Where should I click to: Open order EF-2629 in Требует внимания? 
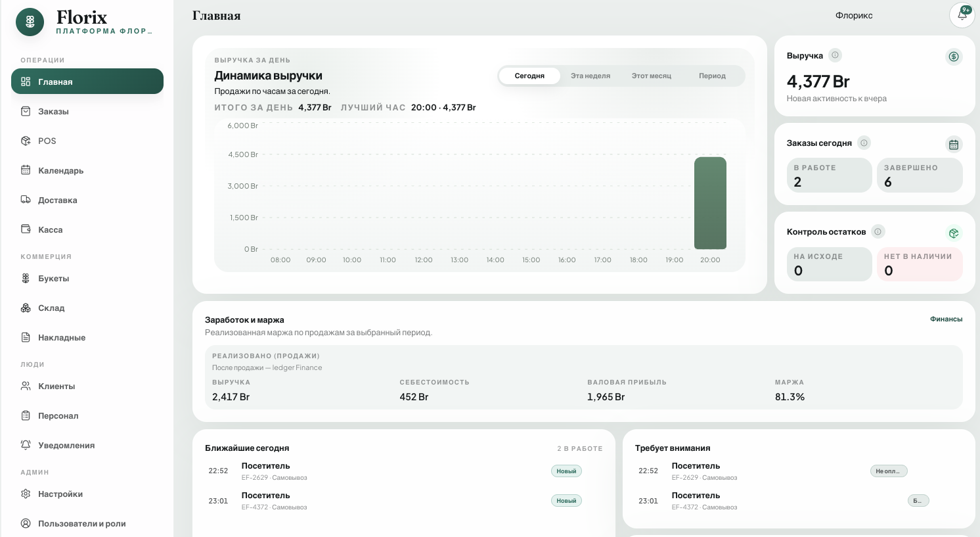point(798,471)
